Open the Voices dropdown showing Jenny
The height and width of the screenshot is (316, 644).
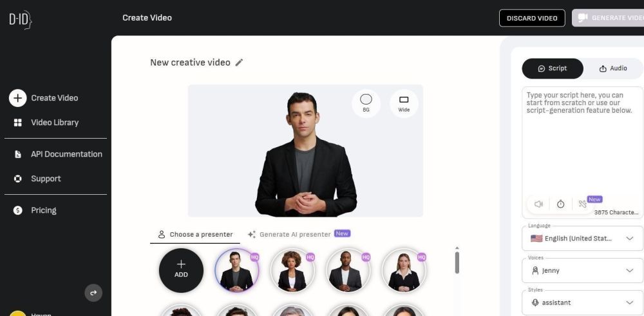582,270
